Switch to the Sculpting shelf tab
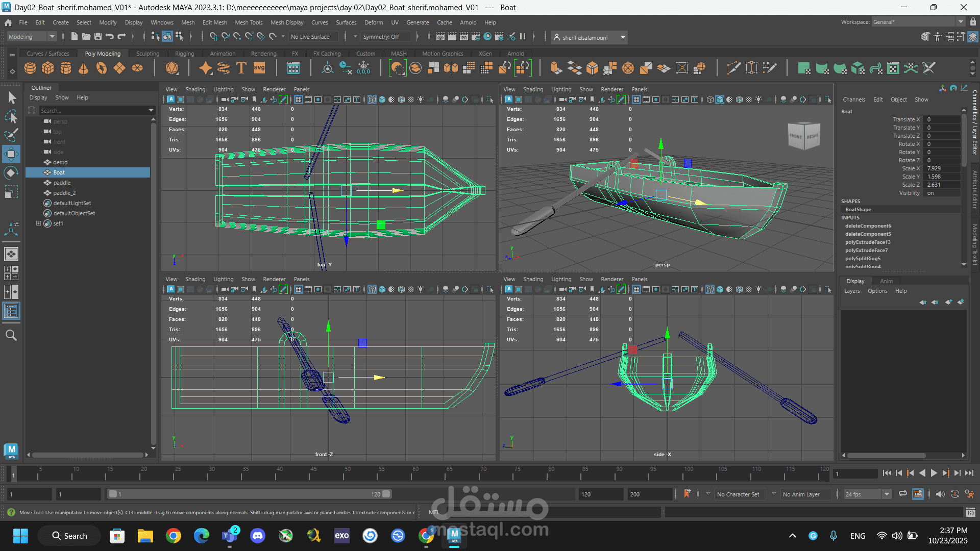The image size is (980, 551). coord(148,54)
